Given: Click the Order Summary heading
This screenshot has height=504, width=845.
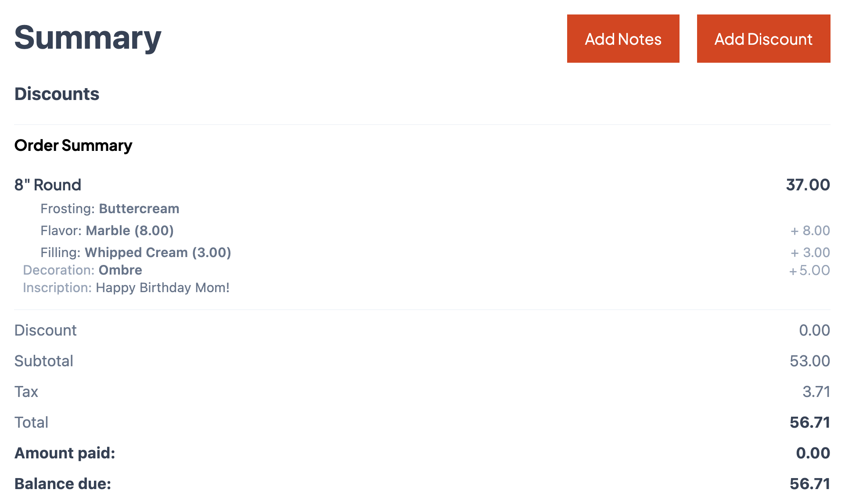Looking at the screenshot, I should coord(73,145).
